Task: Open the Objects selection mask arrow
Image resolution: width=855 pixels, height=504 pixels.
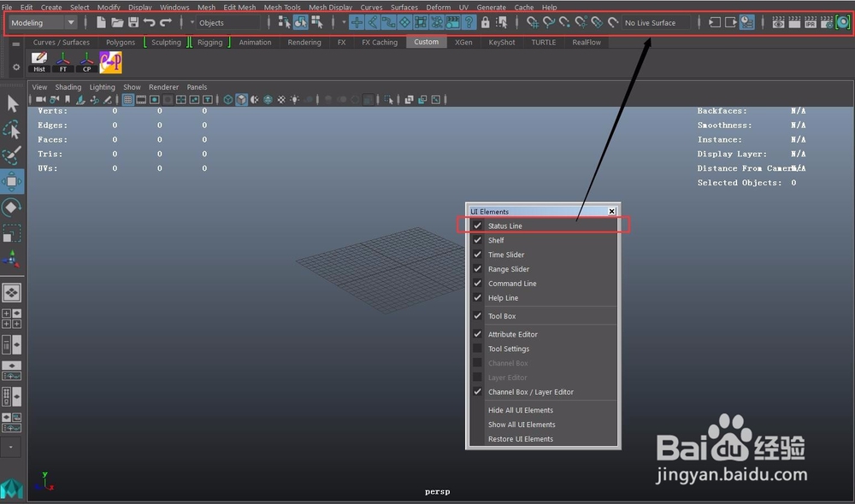Action: coord(192,22)
